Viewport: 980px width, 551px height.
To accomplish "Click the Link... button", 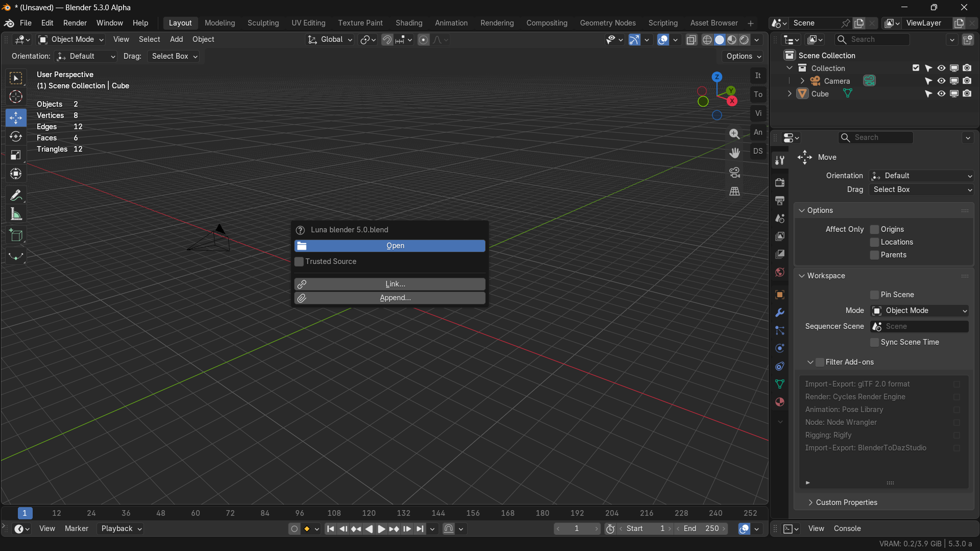I will pyautogui.click(x=390, y=284).
